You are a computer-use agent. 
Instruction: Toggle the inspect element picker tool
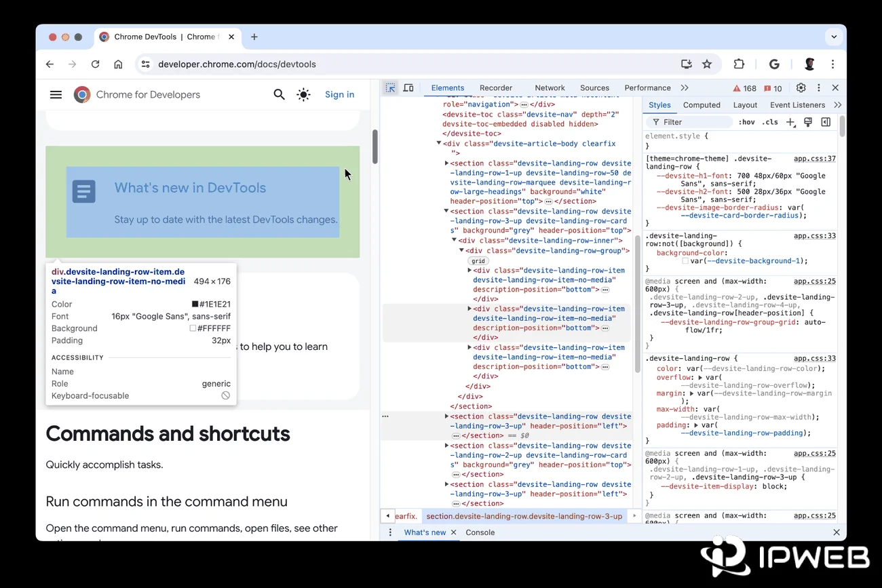click(390, 87)
